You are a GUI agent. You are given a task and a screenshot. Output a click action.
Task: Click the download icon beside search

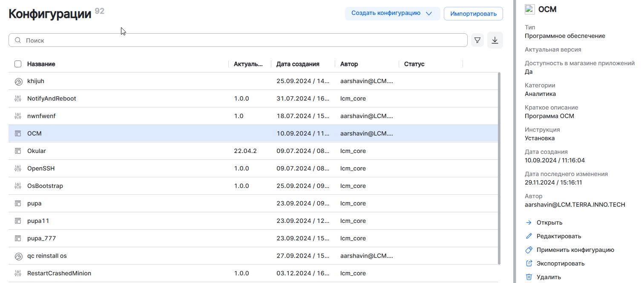tap(495, 40)
